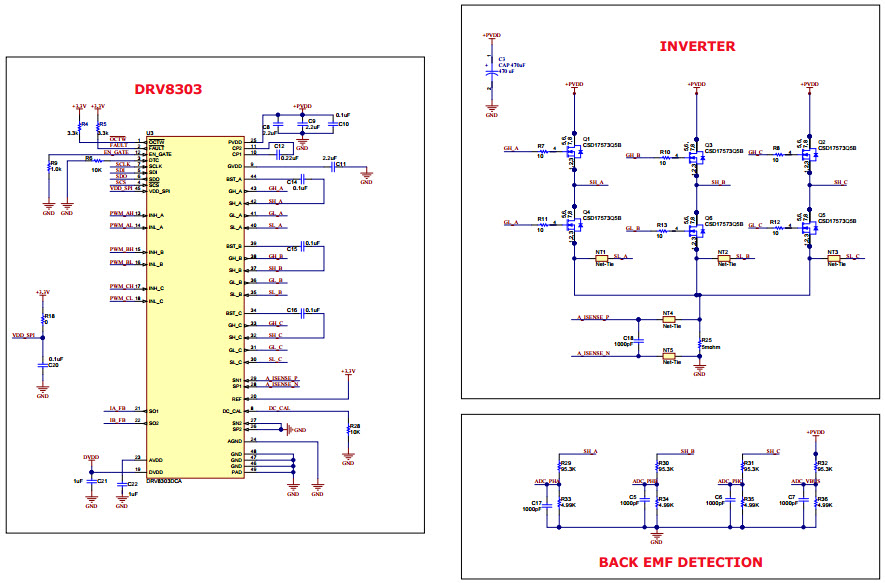885x583 pixels.
Task: Select the PWM_CL net label
Action: (x=122, y=298)
